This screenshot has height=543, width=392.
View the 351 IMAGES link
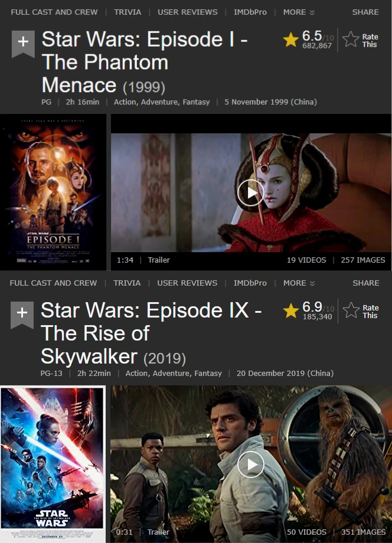click(363, 532)
